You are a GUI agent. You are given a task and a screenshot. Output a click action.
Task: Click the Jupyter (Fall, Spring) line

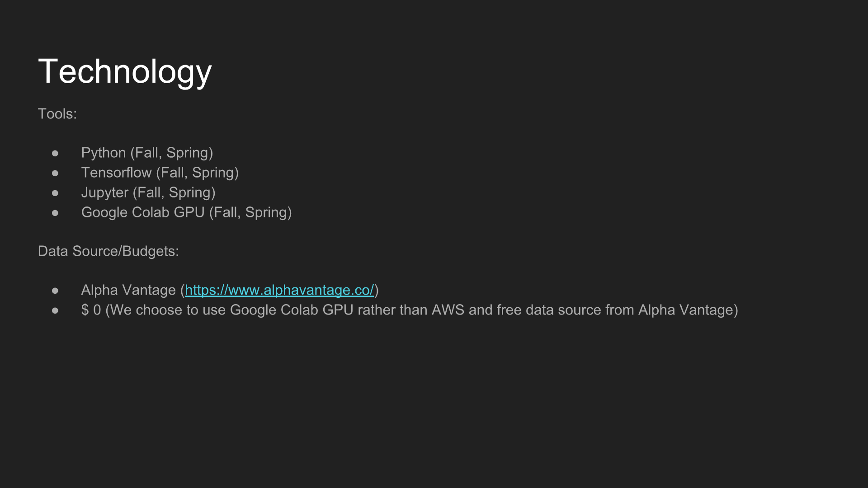click(x=148, y=192)
